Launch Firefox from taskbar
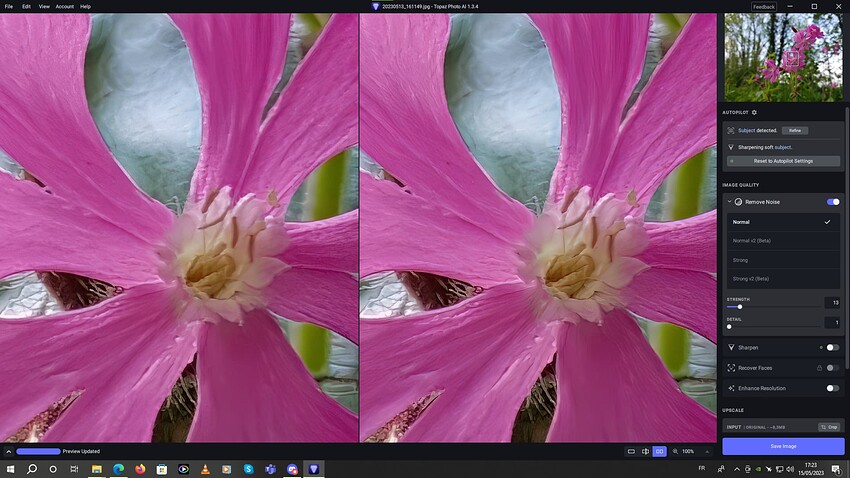 140,469
